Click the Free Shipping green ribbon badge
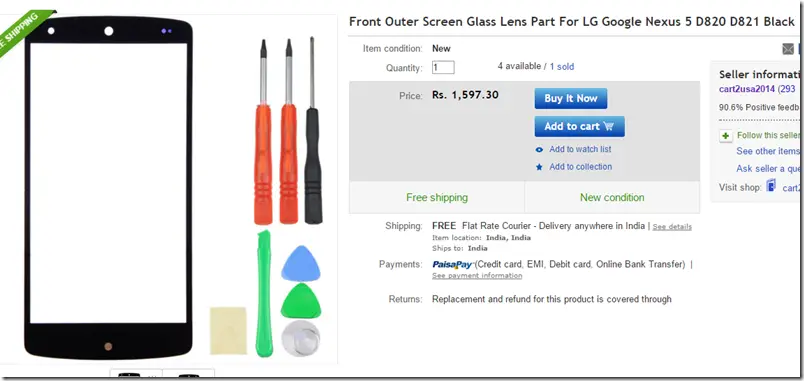 [x=23, y=29]
